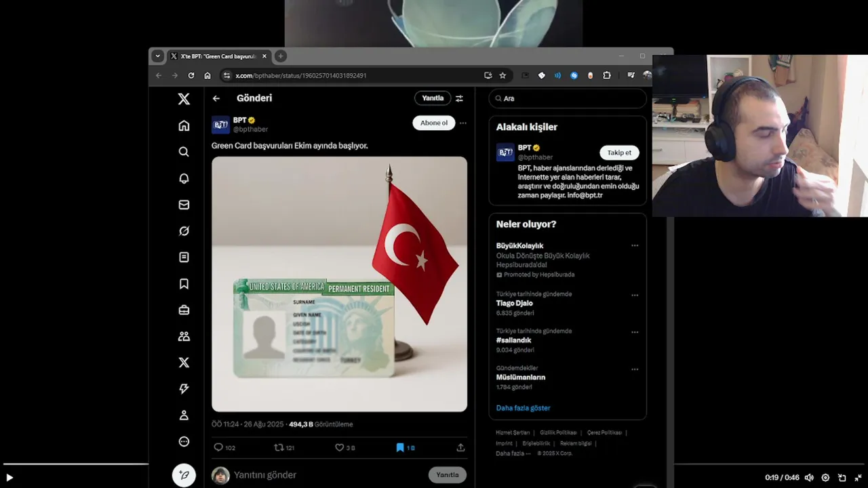Open browser Extensions puzzle icon
Screen dimensions: 868x488
pyautogui.click(x=607, y=75)
